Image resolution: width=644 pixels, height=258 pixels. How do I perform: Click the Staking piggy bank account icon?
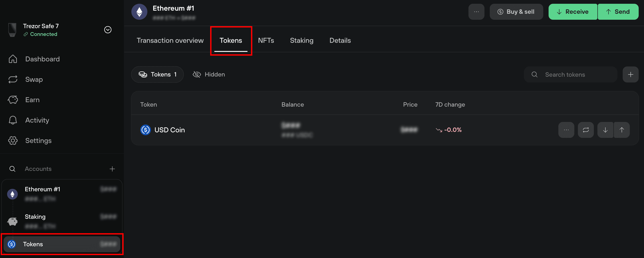(12, 221)
